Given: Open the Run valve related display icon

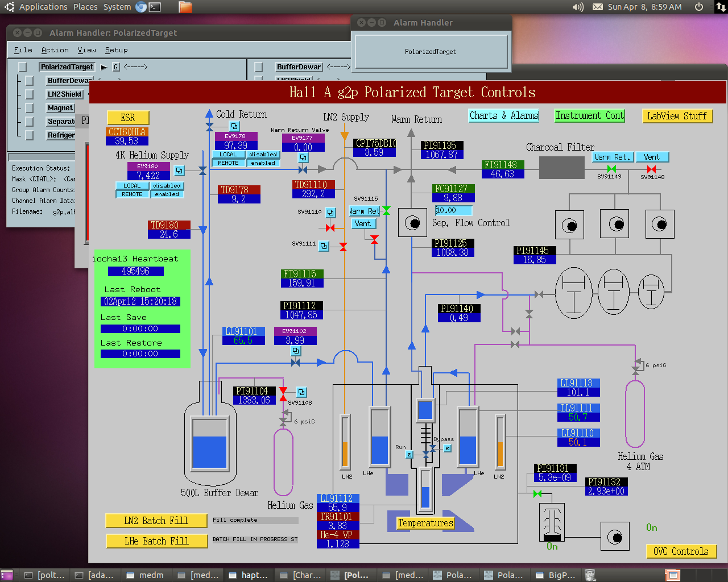Looking at the screenshot, I should tap(409, 455).
